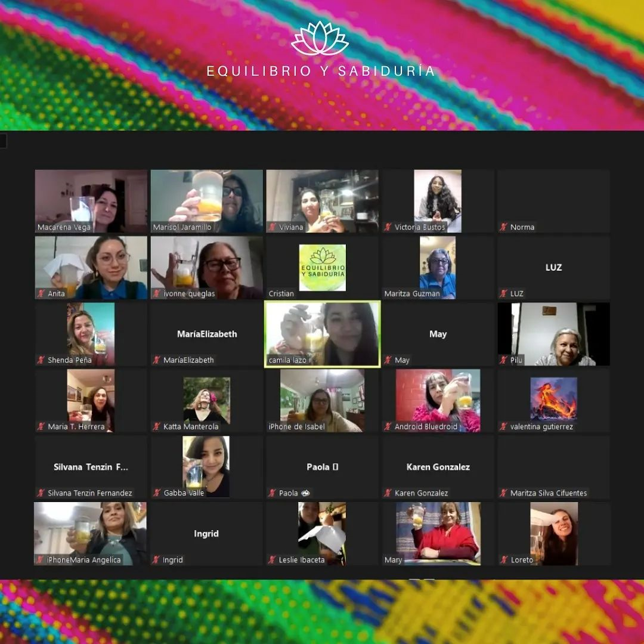Click the muted mic icon beside Viviana
The height and width of the screenshot is (644, 644).
coord(273,227)
